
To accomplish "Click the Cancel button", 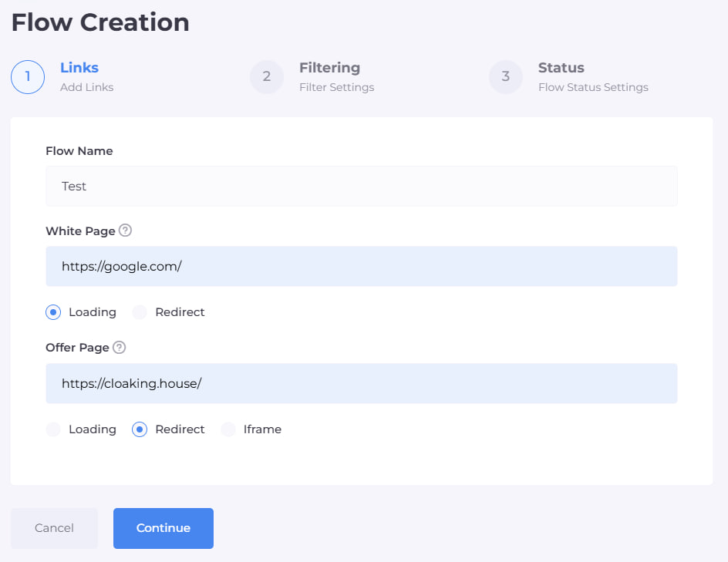I will [x=54, y=528].
